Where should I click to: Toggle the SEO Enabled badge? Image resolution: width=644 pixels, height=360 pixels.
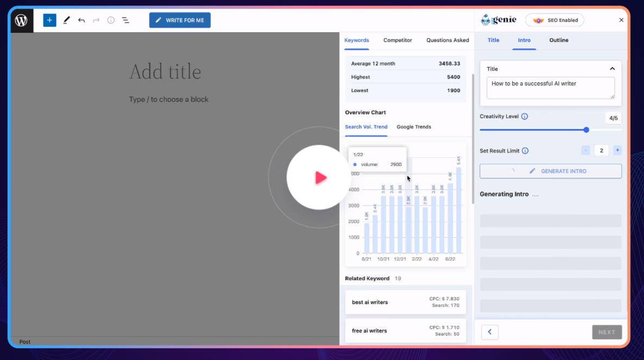(x=554, y=20)
